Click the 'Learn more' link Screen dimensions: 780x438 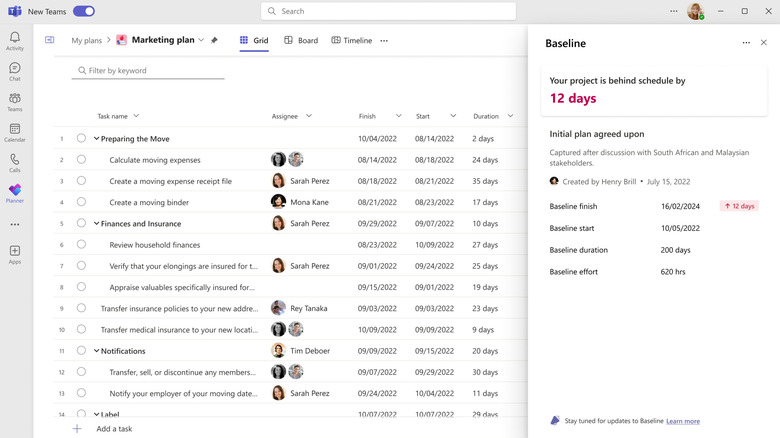click(x=683, y=421)
